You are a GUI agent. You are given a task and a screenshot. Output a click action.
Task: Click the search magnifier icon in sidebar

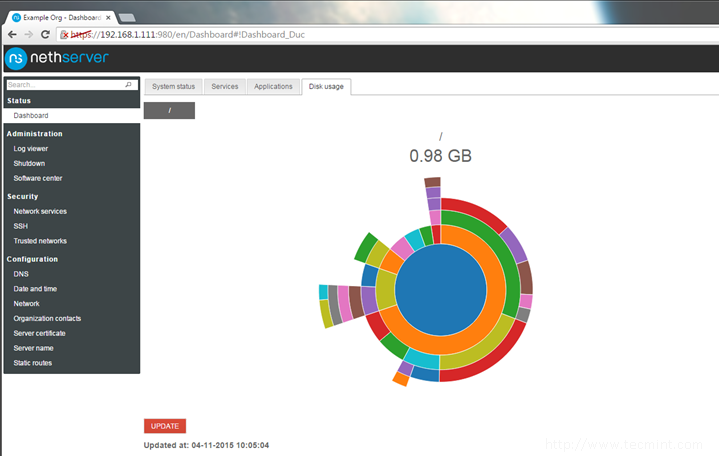128,84
